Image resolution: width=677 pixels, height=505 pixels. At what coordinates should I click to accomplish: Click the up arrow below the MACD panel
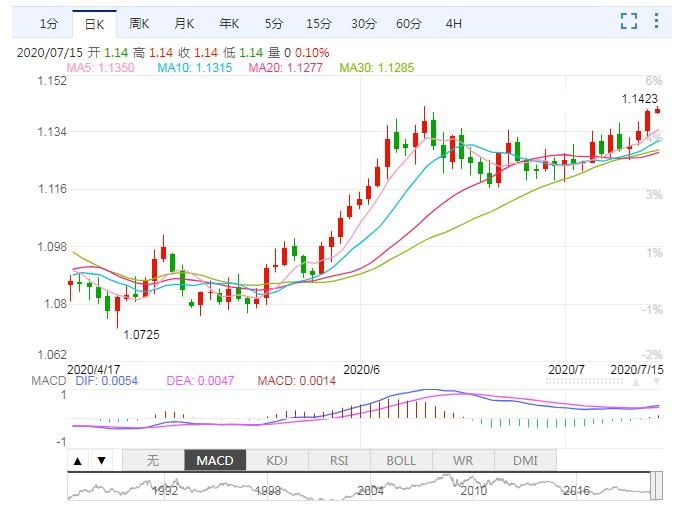pyautogui.click(x=79, y=461)
